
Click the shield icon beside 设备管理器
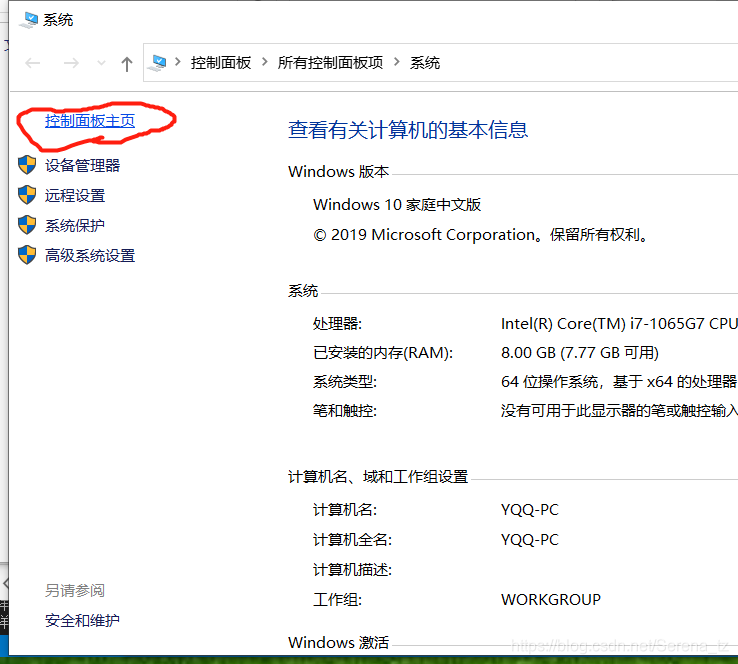coord(27,165)
